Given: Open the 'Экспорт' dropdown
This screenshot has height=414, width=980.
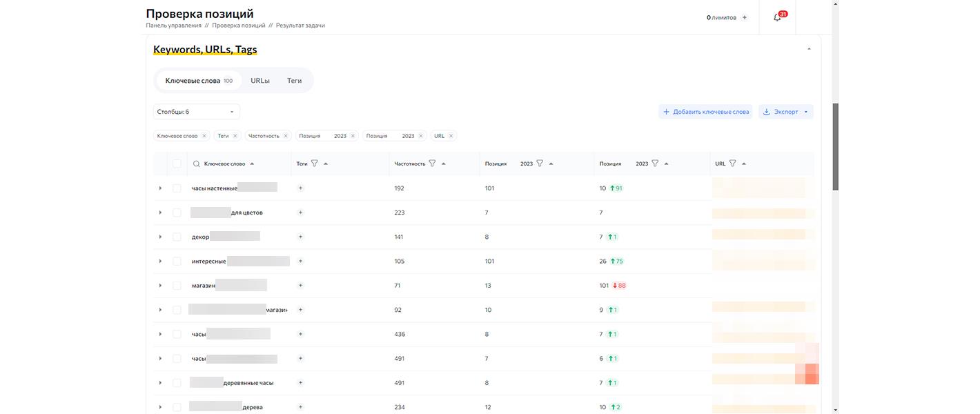Looking at the screenshot, I should (786, 112).
